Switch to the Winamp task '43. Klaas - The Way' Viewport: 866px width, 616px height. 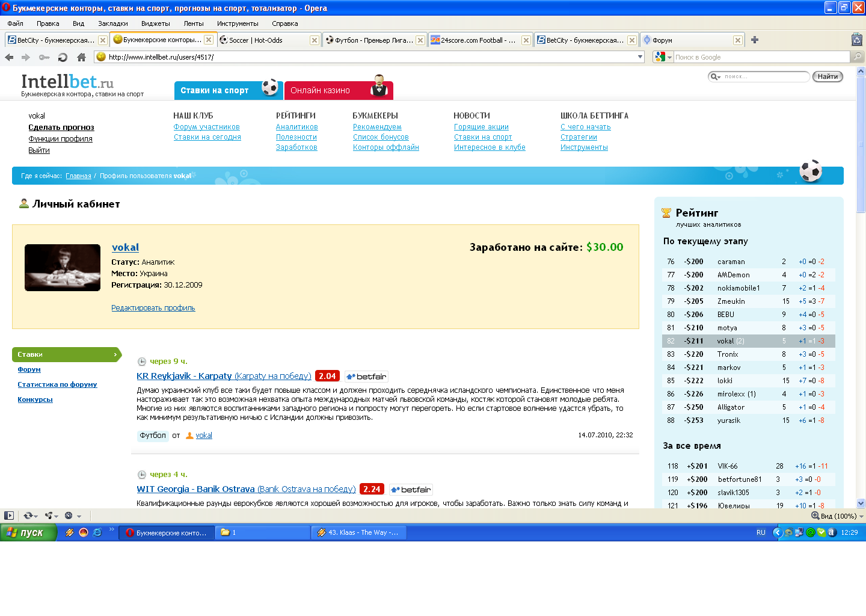(x=359, y=532)
